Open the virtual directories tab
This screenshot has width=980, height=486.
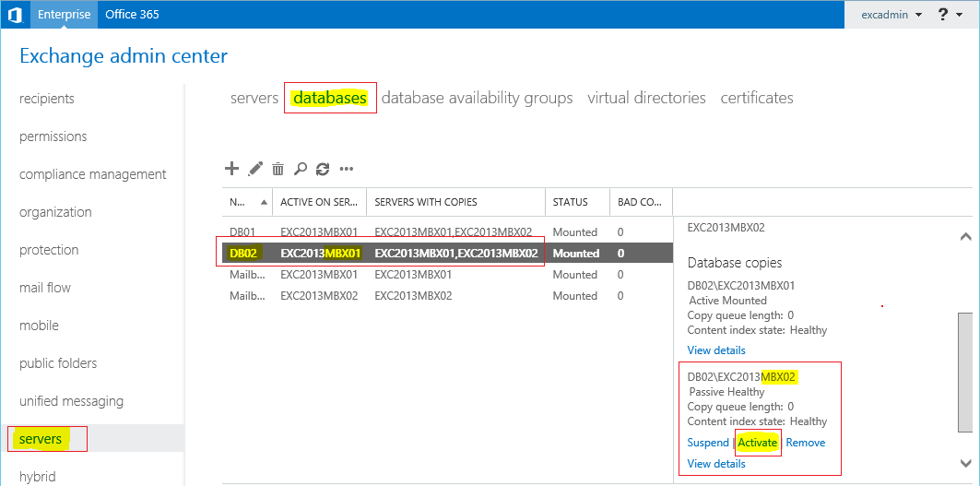point(646,98)
